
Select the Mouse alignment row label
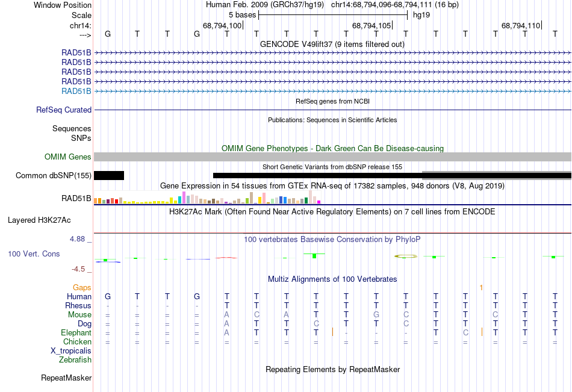point(79,314)
